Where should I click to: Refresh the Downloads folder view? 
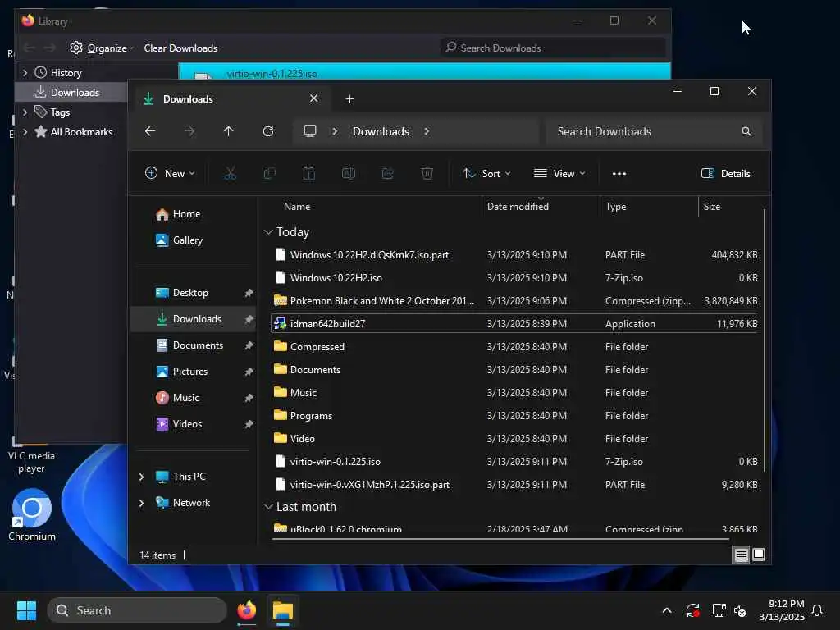[x=268, y=131]
